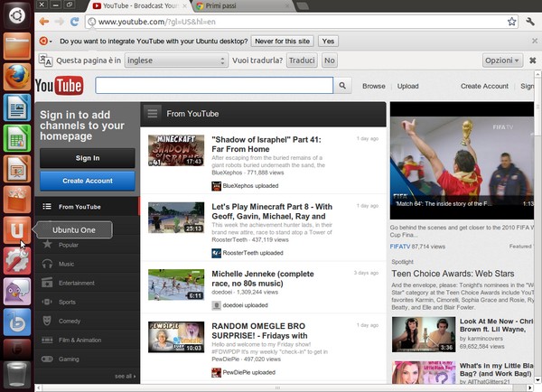Click the Traduci button
This screenshot has height=392, width=542.
(x=302, y=61)
